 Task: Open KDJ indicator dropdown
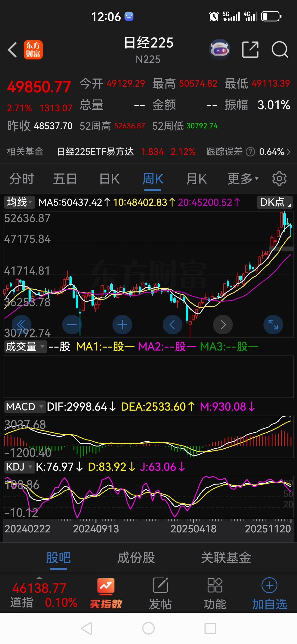click(19, 467)
